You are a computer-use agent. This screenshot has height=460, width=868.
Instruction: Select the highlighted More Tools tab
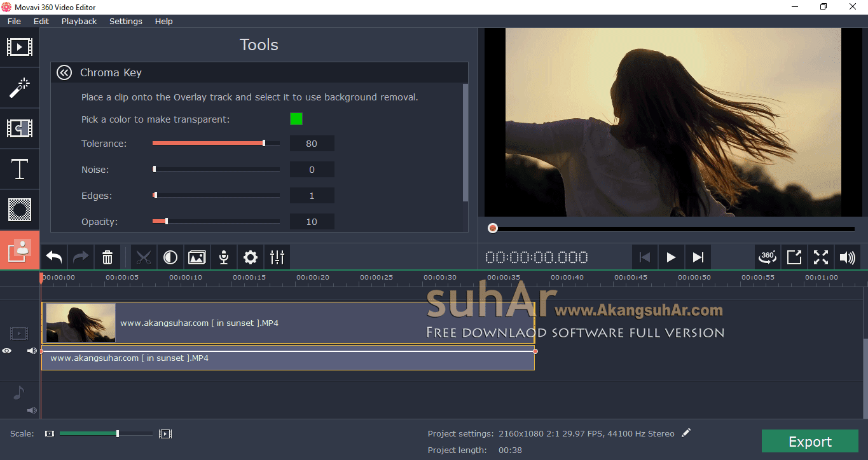pyautogui.click(x=20, y=250)
